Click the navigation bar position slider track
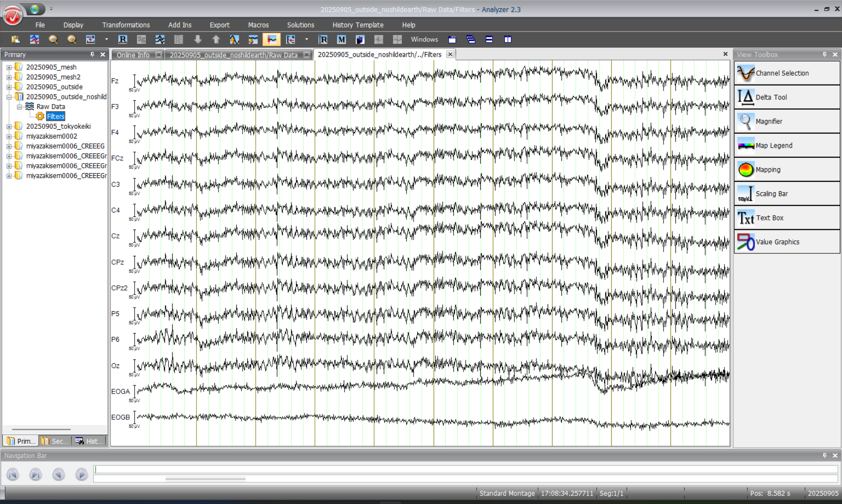Viewport: 842px width, 504px height. pyautogui.click(x=465, y=469)
